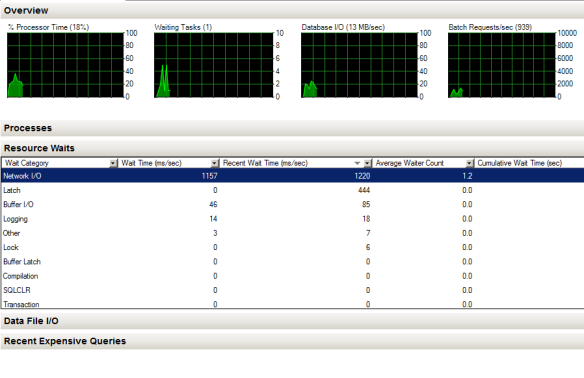This screenshot has height=378, width=584.
Task: Click the Batch Requests/sec (939) label
Action: [x=490, y=27]
